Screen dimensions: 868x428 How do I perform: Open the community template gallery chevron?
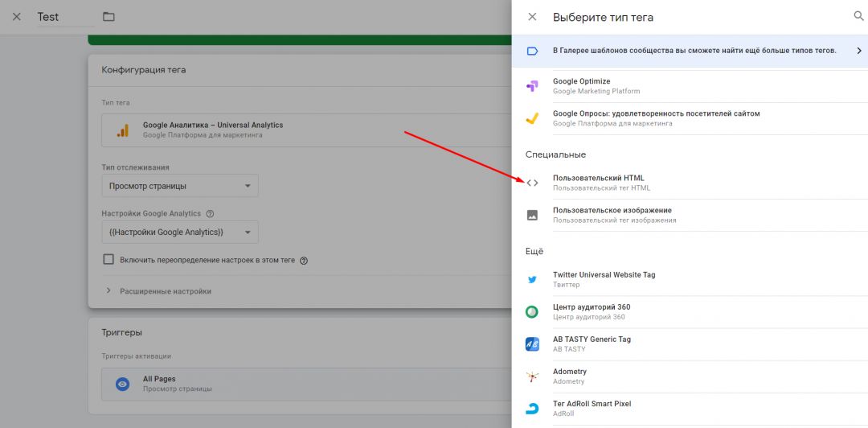(859, 51)
